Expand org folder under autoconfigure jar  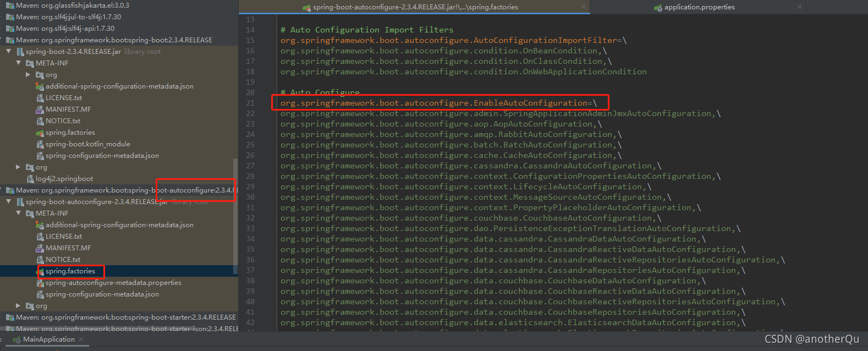coord(18,305)
